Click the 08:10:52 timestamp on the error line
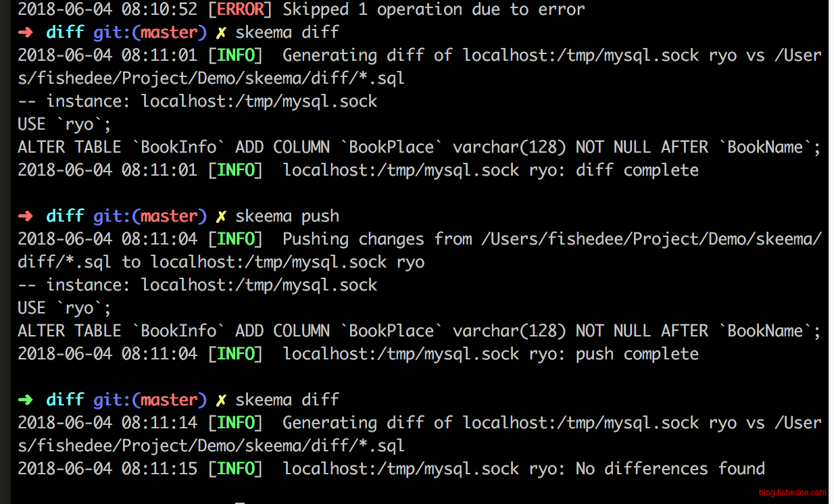Viewport: 834px width, 504px height. pyautogui.click(x=160, y=9)
